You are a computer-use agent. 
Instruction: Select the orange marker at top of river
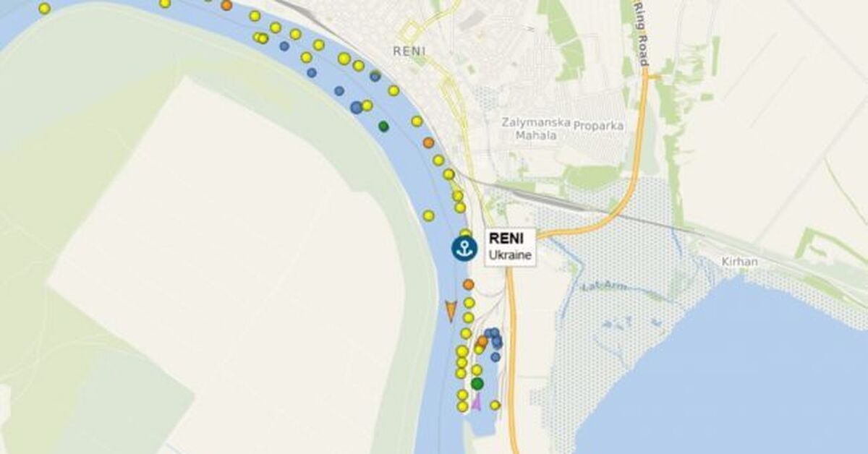(x=226, y=5)
